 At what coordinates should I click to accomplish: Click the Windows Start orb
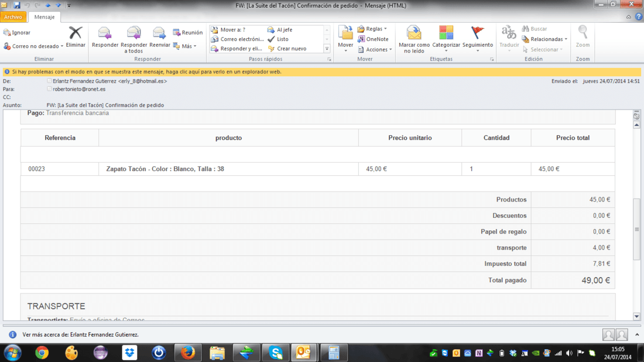click(x=13, y=353)
